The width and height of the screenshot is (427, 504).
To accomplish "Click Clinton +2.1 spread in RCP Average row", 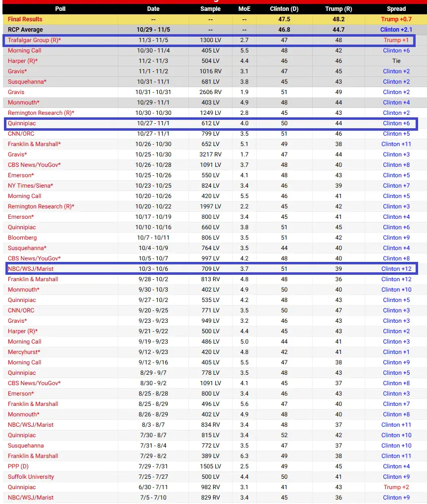I will [x=396, y=30].
